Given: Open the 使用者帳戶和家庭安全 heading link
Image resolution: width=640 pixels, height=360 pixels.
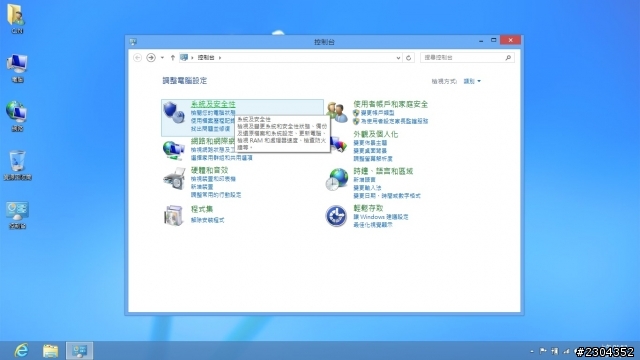Looking at the screenshot, I should (x=391, y=104).
